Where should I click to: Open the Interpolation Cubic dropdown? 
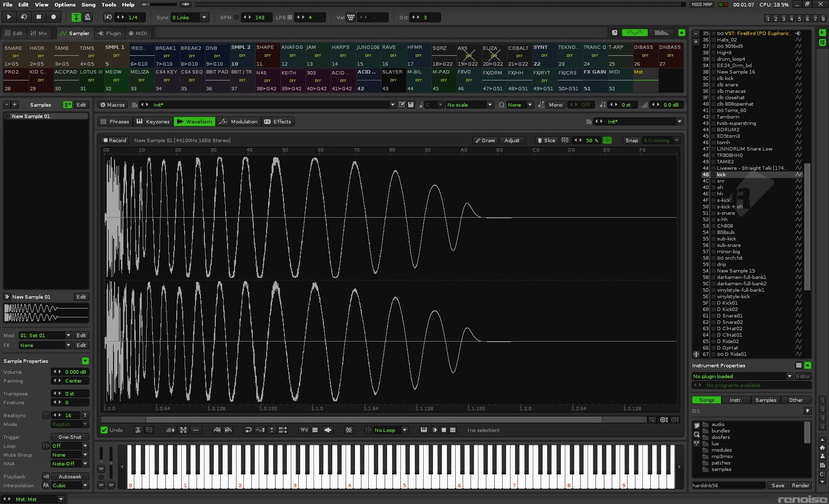pos(70,485)
